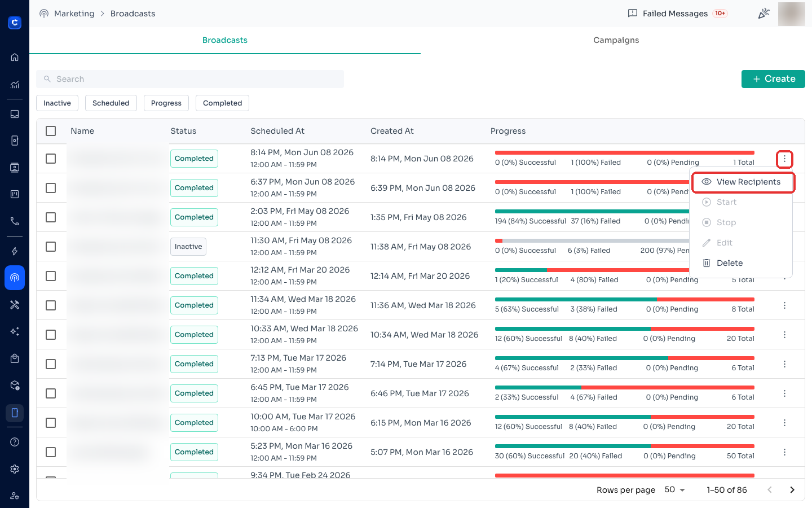Check the row scheduled 2:03 PM, Fri May 08 2026
Viewport: 812px width, 508px height.
[x=51, y=217]
